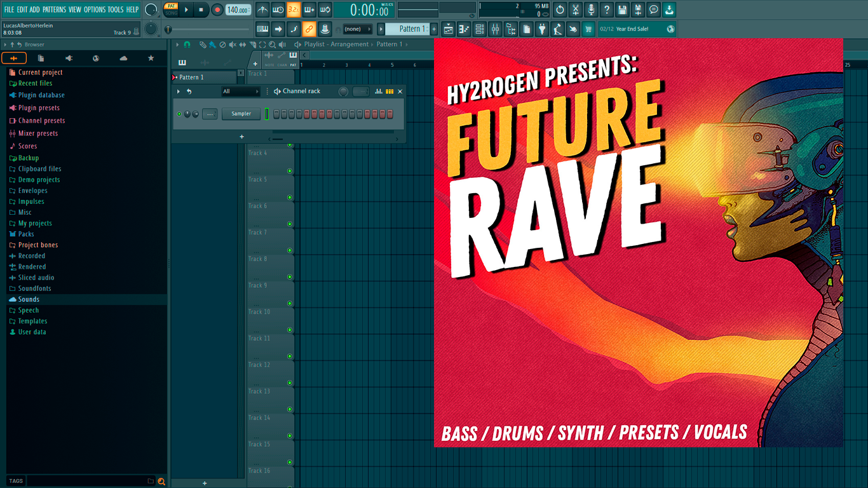This screenshot has height=488, width=868.
Task: Select the Slice tool in Playlist toolbar
Action: [253, 44]
